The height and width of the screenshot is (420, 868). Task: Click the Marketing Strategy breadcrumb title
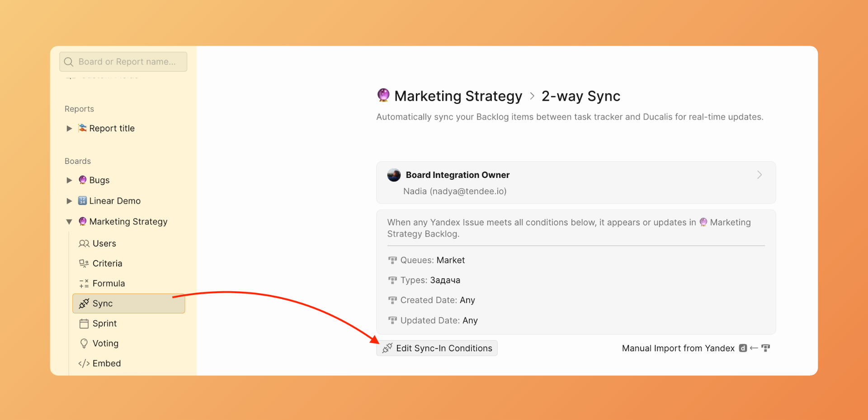[x=458, y=96]
